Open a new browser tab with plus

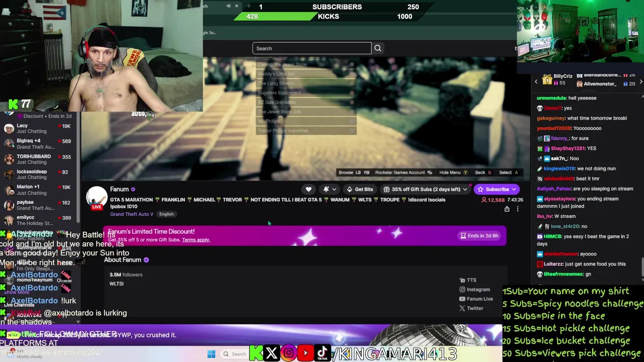[249, 6]
